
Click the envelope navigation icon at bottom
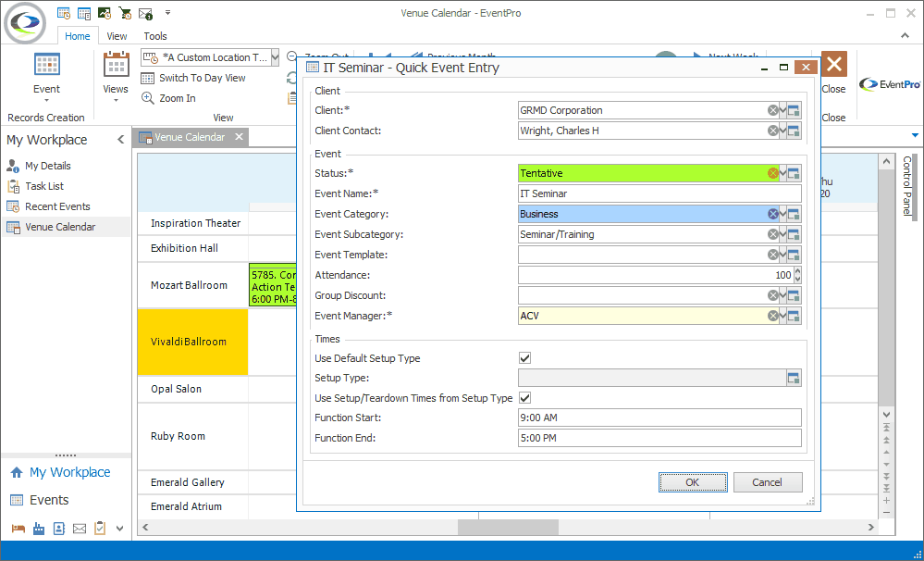[80, 528]
